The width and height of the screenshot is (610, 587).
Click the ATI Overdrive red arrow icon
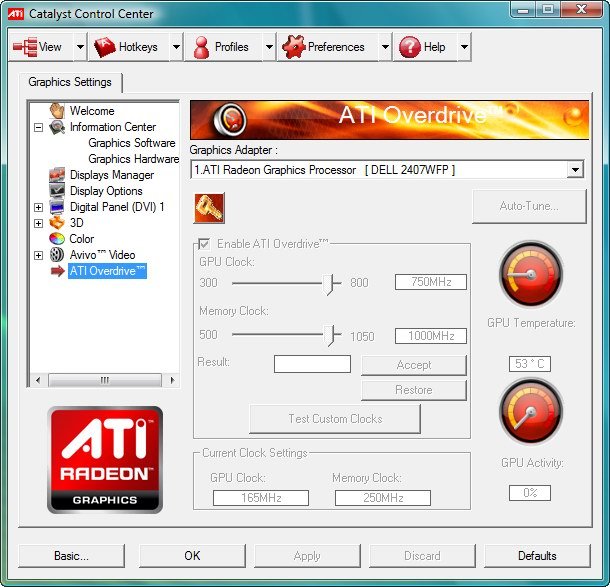57,271
